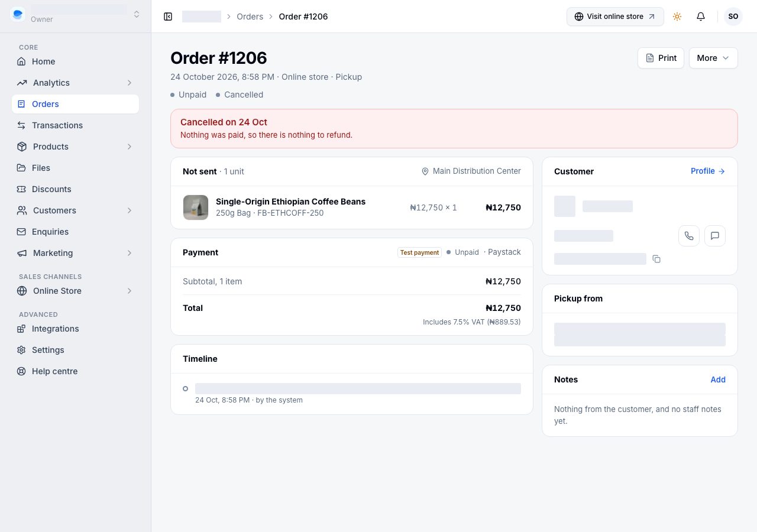Screen dimensions: 757x532
Task: Expand the Products chevron
Action: (130, 147)
